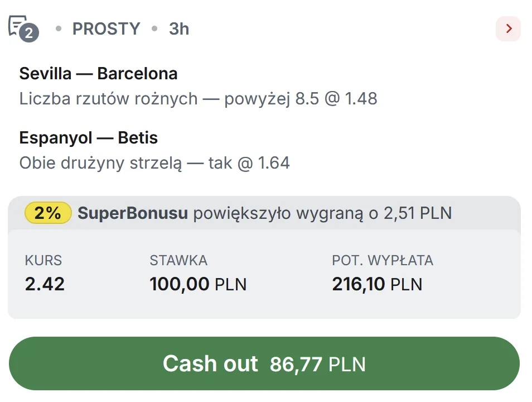Open the Sevilla — Barcelona match
Screen dimensions: 532x402
98,74
